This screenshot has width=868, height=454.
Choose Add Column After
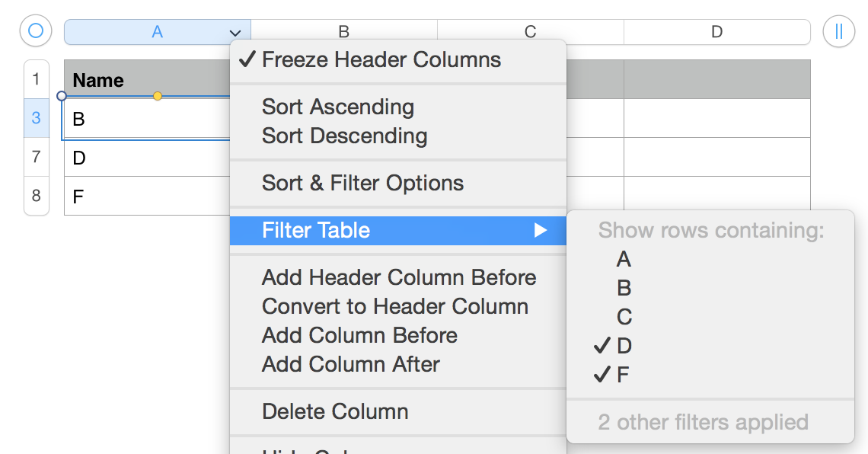[350, 364]
